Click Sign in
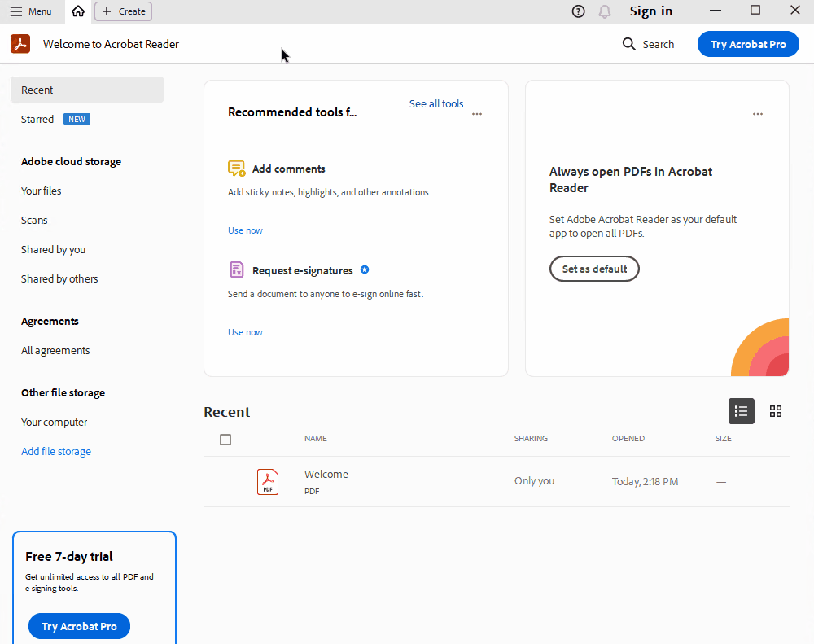The image size is (814, 644). click(x=651, y=11)
